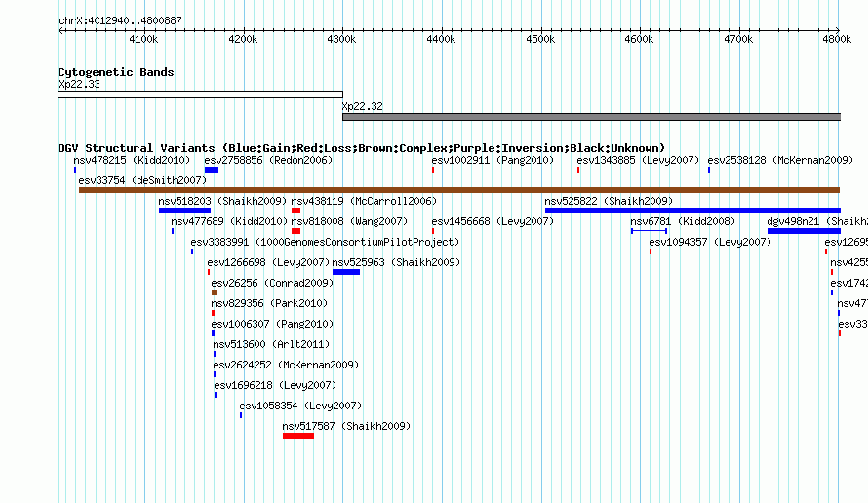
Task: Select the esv2758856 (Redon2006) blue gain bar
Action: tap(212, 170)
